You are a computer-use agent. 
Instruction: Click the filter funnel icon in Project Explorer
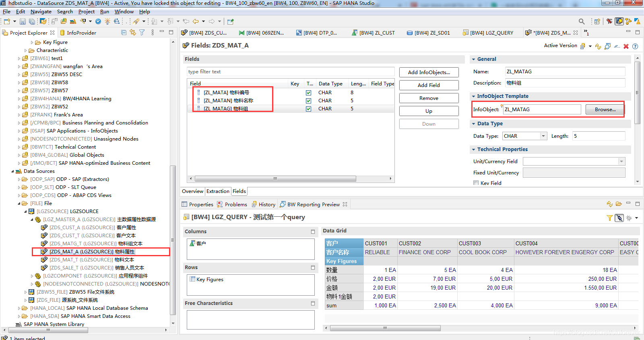point(142,33)
